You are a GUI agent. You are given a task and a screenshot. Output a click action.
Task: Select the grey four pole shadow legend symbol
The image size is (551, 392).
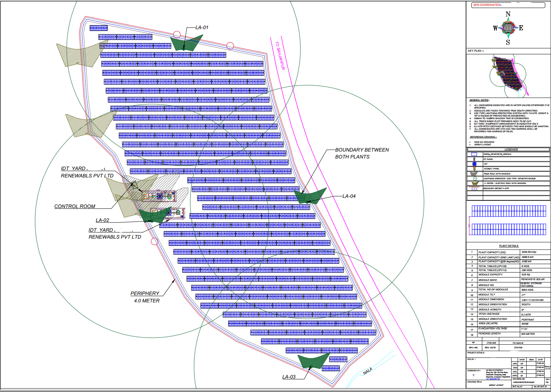pyautogui.click(x=474, y=174)
